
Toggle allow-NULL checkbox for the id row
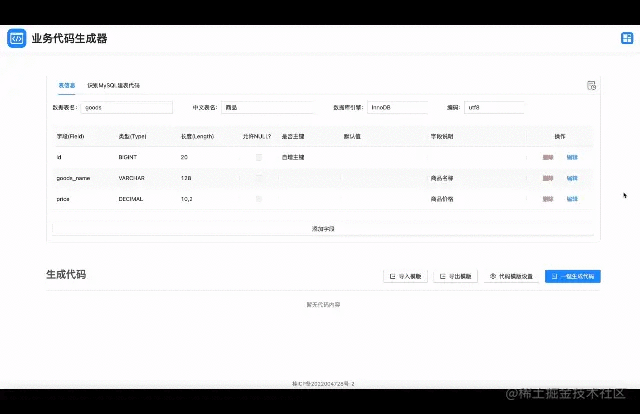[x=259, y=157]
